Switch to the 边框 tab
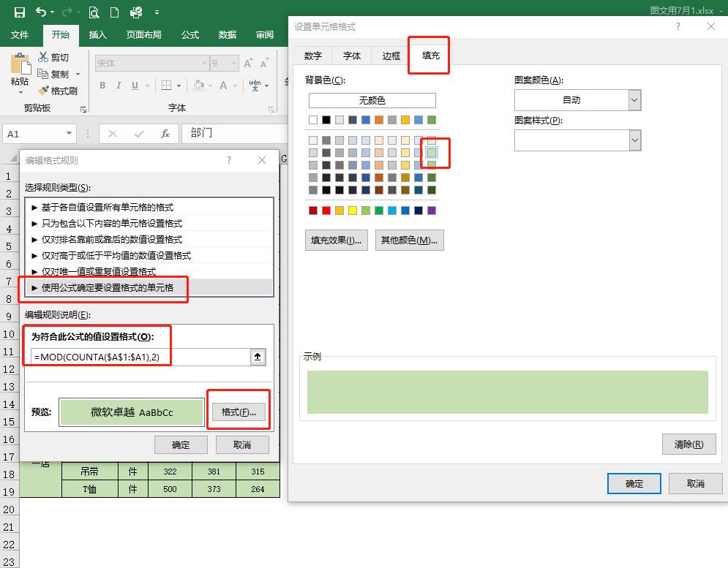This screenshot has width=728, height=568. 391,55
